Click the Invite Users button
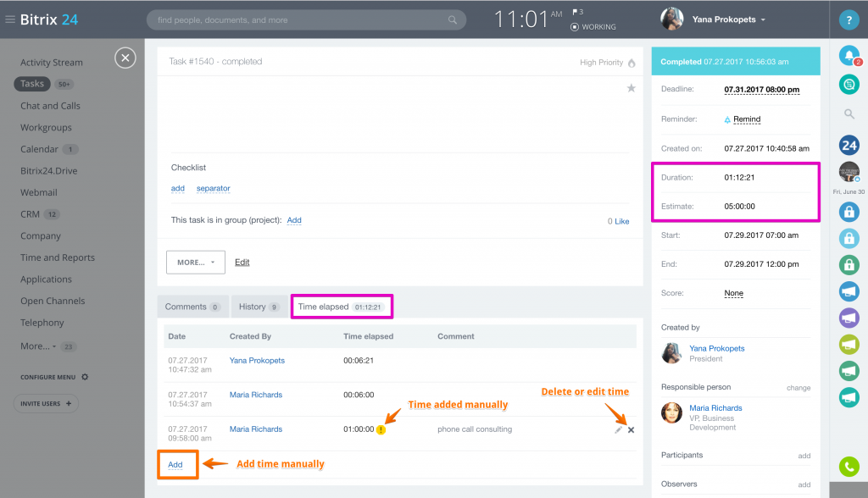The height and width of the screenshot is (498, 868). 46,403
